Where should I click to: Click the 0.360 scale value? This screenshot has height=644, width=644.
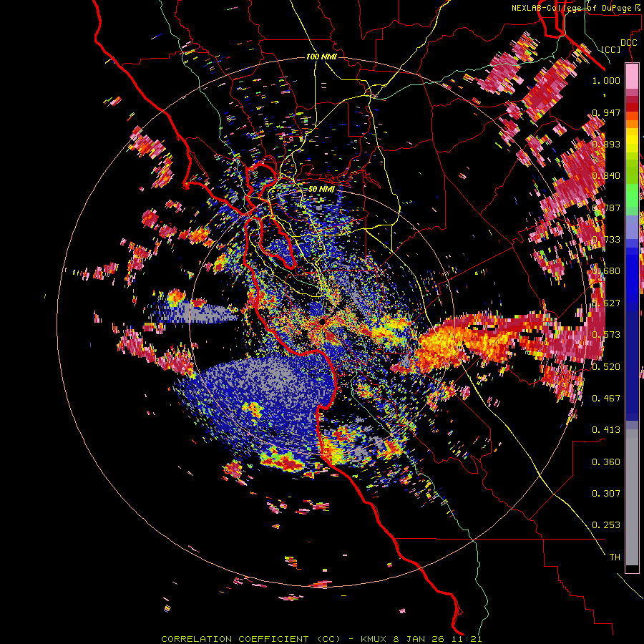606,462
